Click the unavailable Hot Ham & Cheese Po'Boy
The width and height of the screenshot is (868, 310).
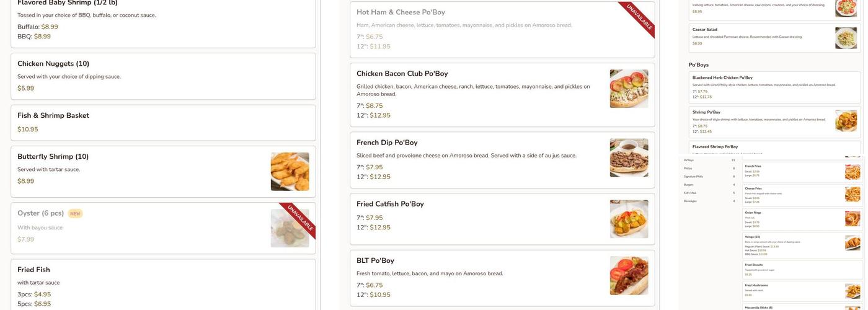click(401, 12)
